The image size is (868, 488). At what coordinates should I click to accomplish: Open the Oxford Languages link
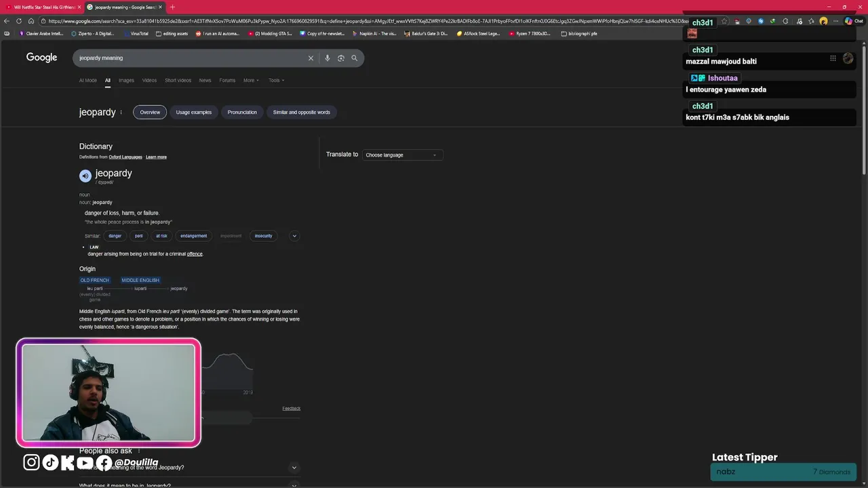(125, 157)
